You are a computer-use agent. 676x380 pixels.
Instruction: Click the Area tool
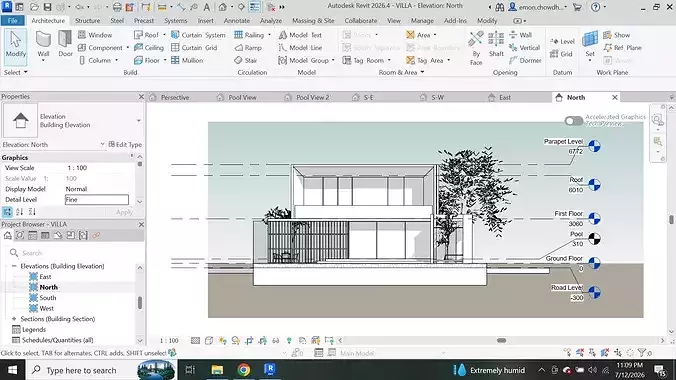coord(418,35)
